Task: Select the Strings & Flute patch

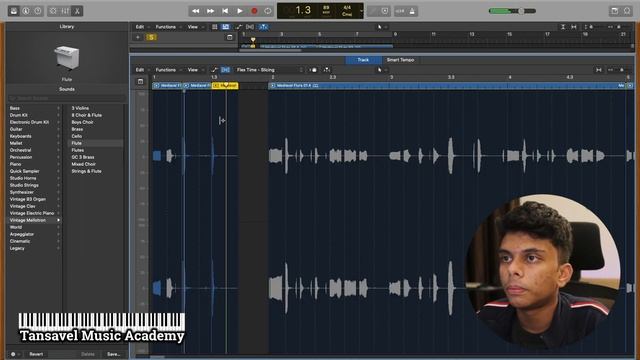Action: point(87,171)
